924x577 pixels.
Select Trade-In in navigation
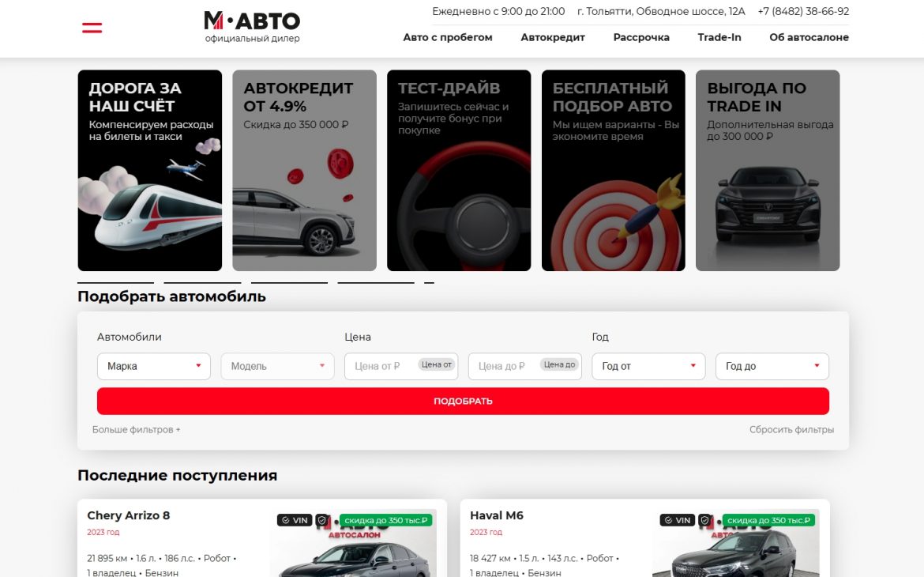coord(719,37)
